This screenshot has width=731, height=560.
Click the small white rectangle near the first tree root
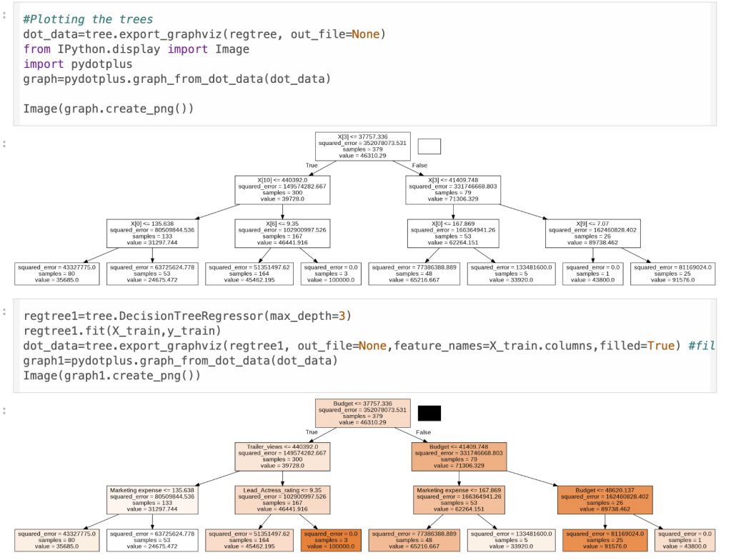tap(429, 146)
